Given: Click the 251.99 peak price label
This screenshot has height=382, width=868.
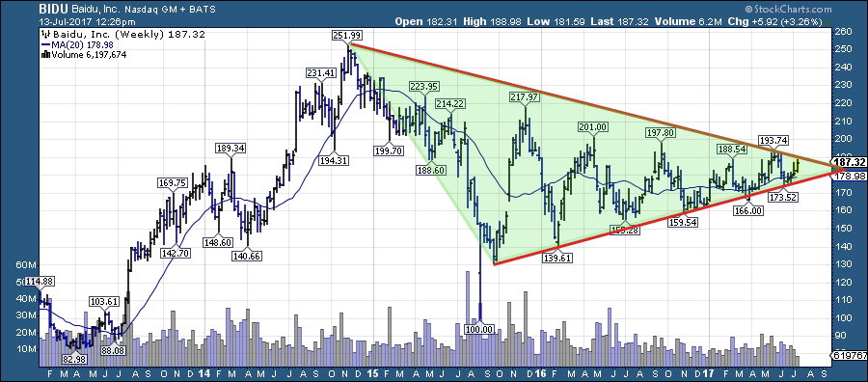Looking at the screenshot, I should click(x=347, y=35).
